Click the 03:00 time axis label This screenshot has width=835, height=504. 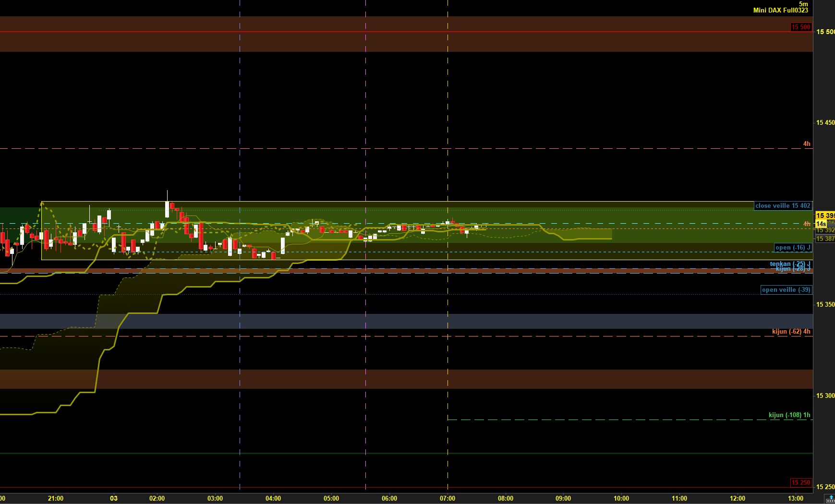pyautogui.click(x=215, y=498)
